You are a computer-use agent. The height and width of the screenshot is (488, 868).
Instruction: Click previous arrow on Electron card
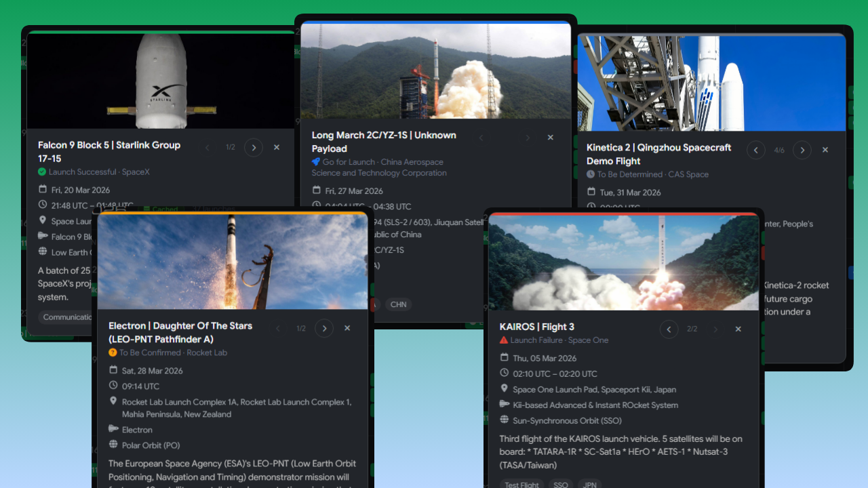278,328
